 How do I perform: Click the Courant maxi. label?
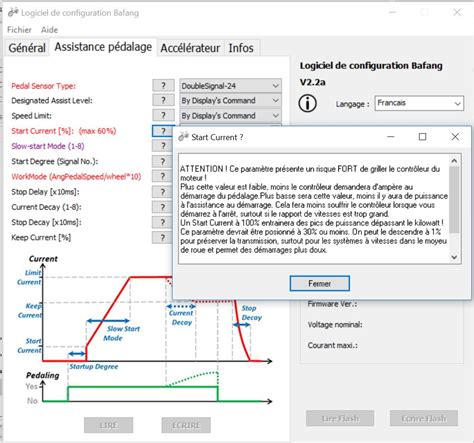pos(332,345)
